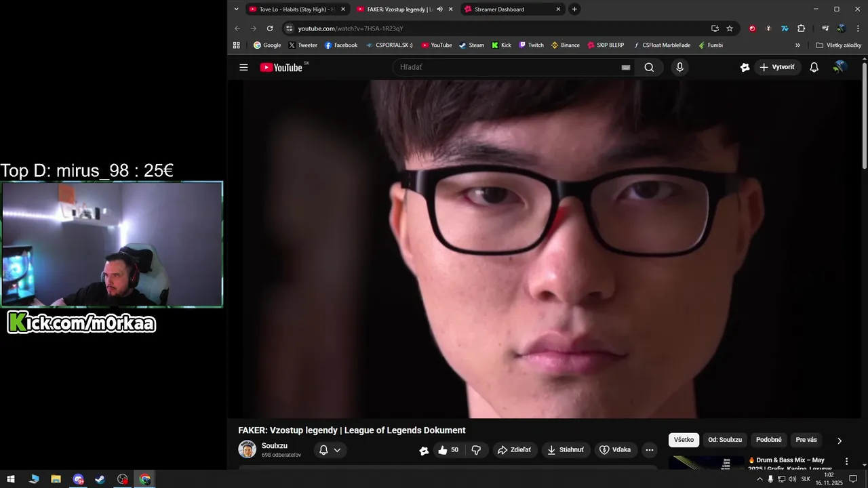This screenshot has width=868, height=488.
Task: Select the Pre vás filter chip
Action: [806, 440]
